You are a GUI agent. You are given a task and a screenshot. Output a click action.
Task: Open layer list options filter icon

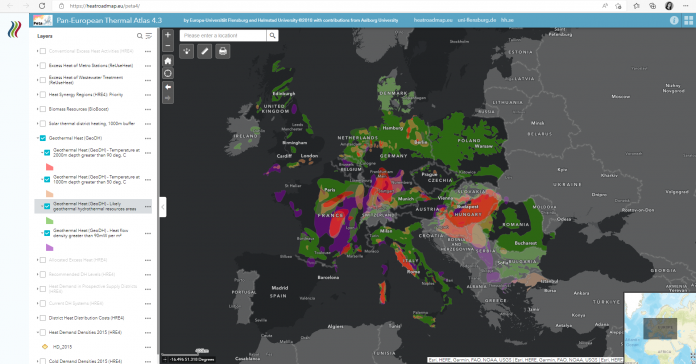click(x=149, y=36)
